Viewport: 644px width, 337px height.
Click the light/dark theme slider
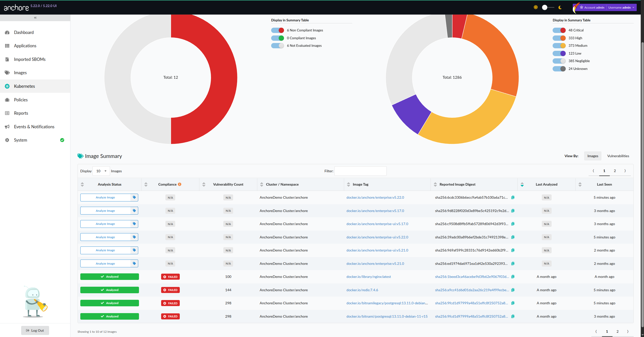[548, 8]
